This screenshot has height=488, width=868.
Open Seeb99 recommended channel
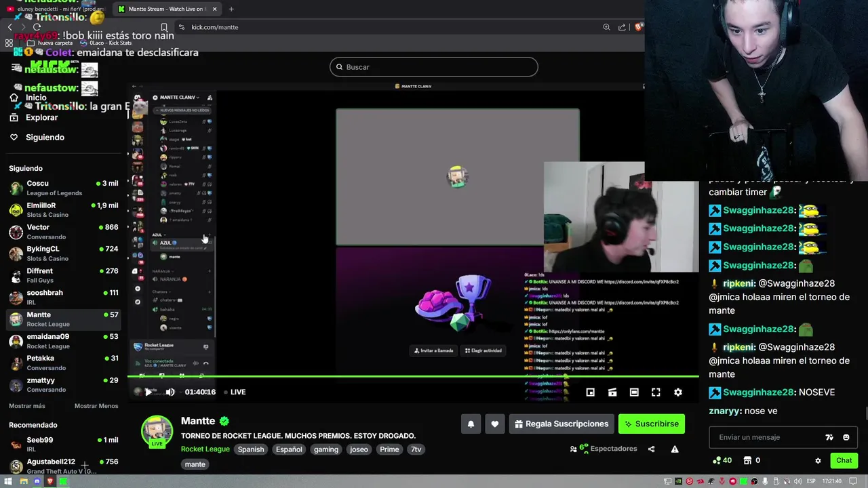coord(64,444)
